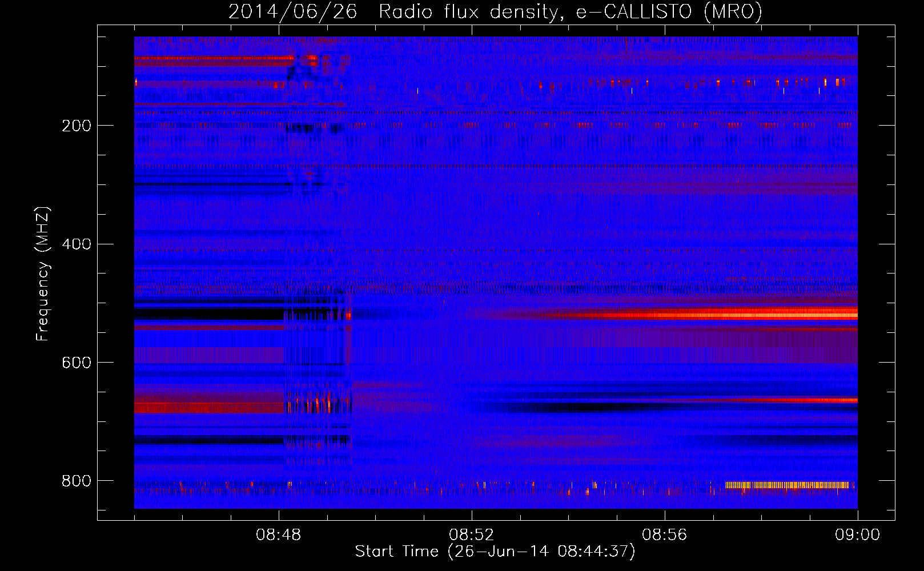Click the '400' frequency tick label

tap(77, 244)
